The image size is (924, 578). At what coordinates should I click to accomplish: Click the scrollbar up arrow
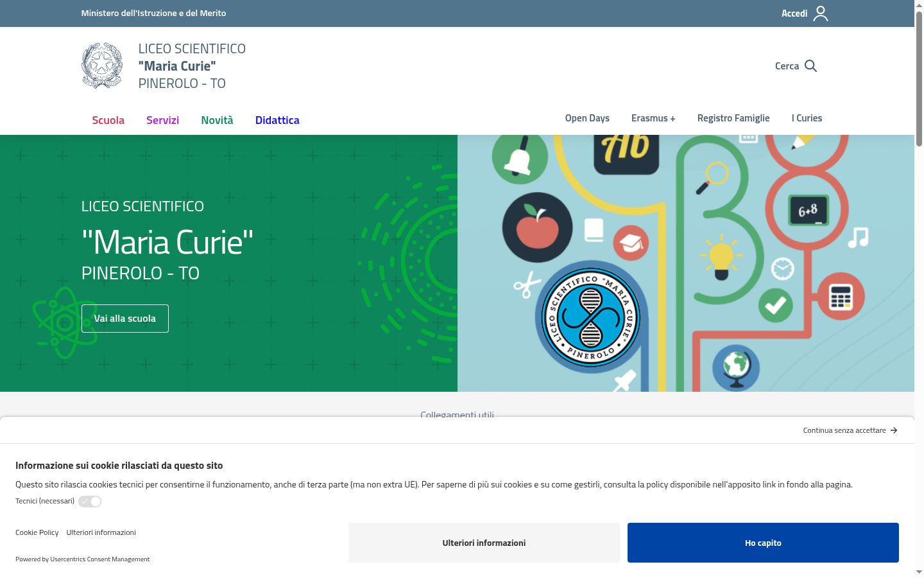click(x=919, y=5)
